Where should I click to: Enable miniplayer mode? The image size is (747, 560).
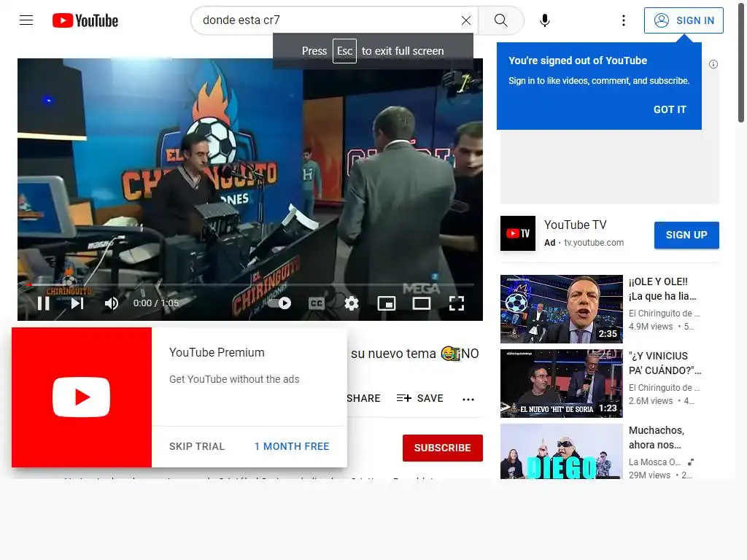(387, 303)
